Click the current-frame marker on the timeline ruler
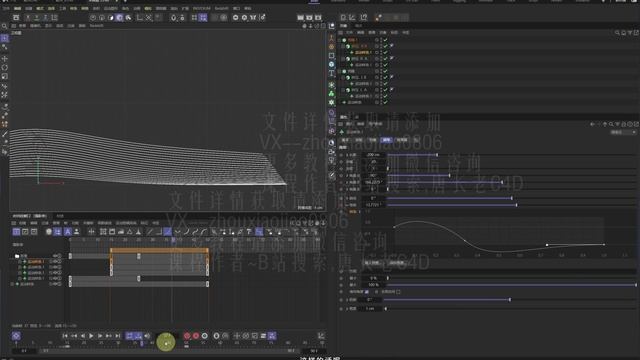Viewport: 640px width, 360px height. [173, 240]
